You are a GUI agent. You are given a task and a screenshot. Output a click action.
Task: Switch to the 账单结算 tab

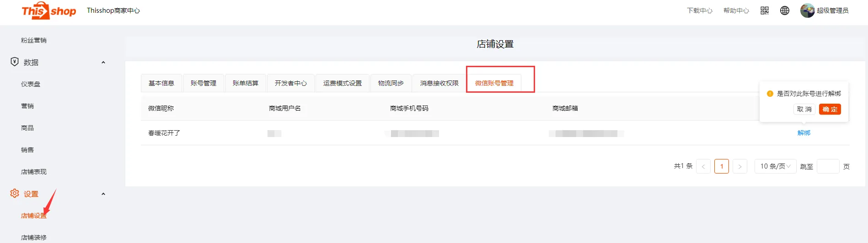(x=246, y=83)
